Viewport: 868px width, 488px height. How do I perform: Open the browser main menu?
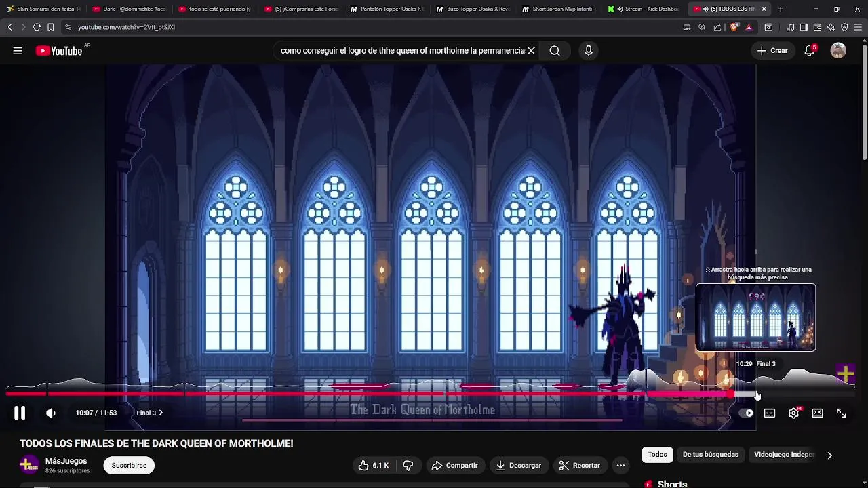[x=859, y=27]
